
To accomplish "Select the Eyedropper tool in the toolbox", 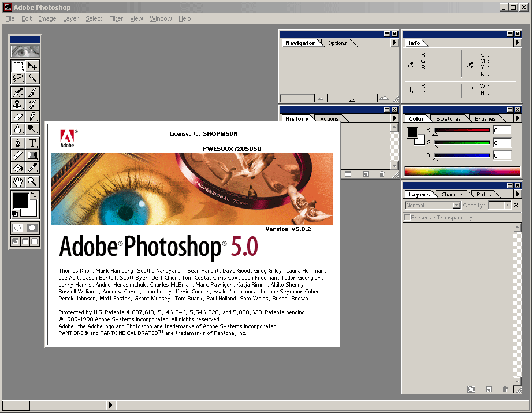I will point(32,168).
